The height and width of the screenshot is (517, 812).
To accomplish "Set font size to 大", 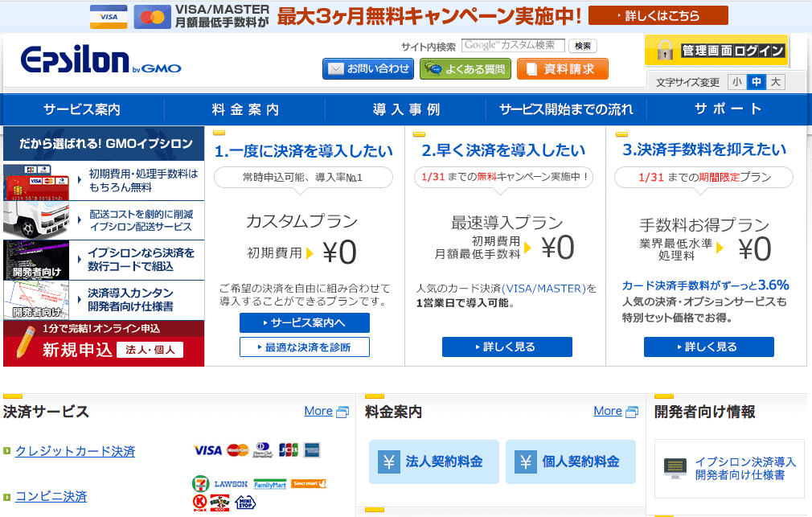I will click(775, 82).
